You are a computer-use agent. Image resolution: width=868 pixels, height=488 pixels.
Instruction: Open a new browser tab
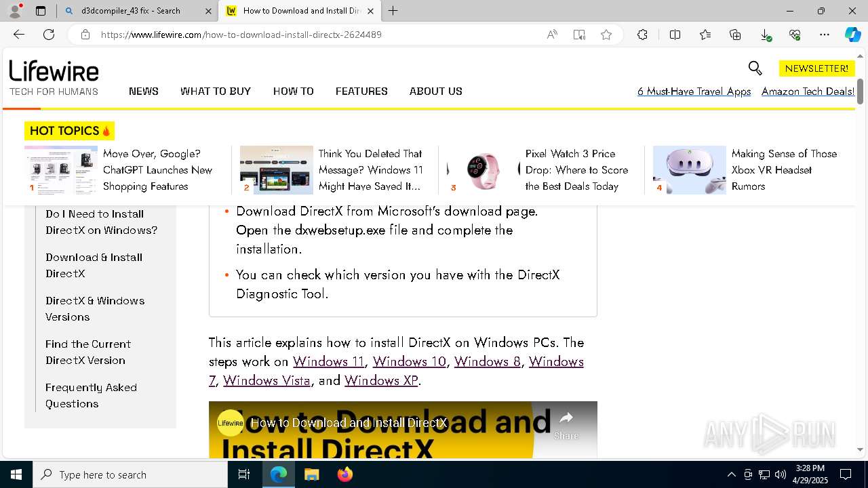pos(393,11)
